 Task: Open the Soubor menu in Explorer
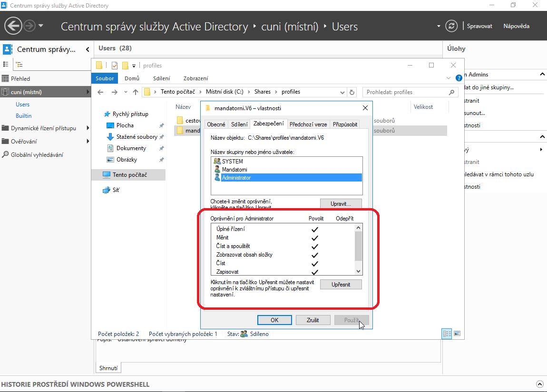tap(105, 78)
